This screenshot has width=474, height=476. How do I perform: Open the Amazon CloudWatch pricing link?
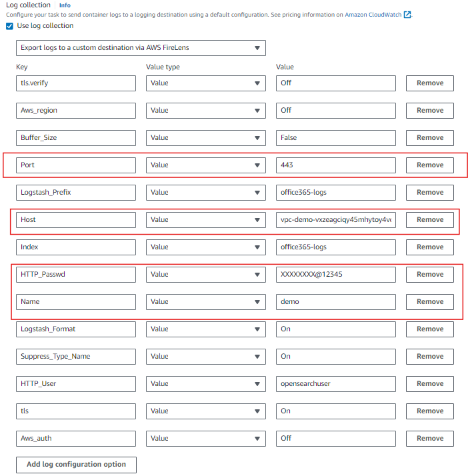coord(373,15)
